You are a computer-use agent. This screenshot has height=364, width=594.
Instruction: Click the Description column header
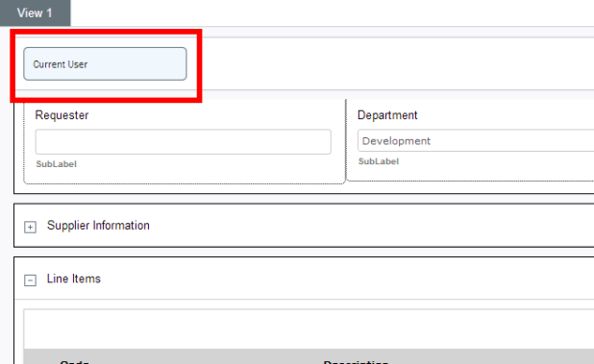pyautogui.click(x=356, y=362)
